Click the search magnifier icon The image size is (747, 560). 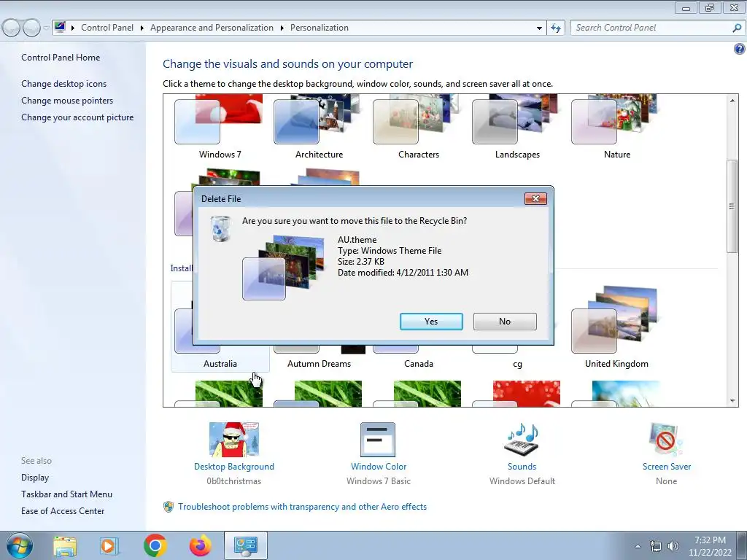pos(737,28)
